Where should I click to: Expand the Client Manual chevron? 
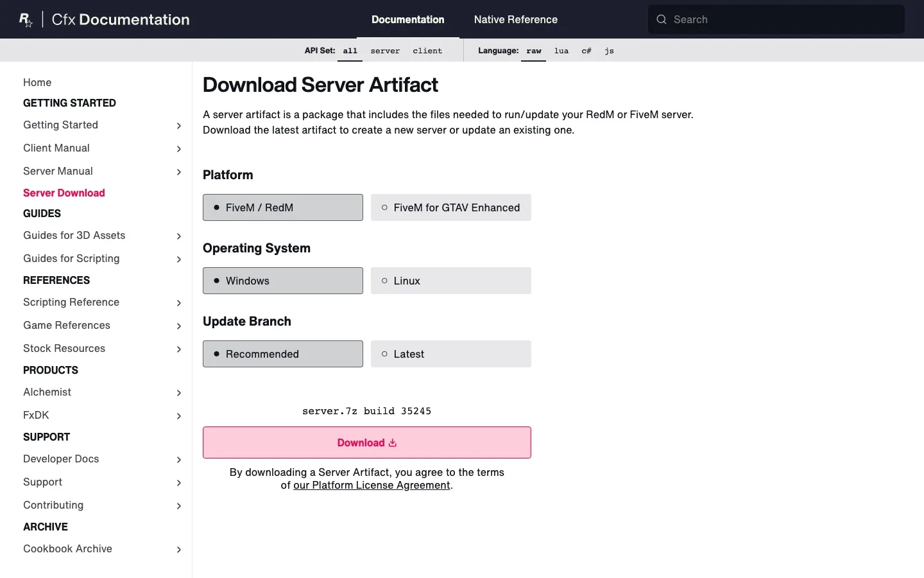click(179, 149)
